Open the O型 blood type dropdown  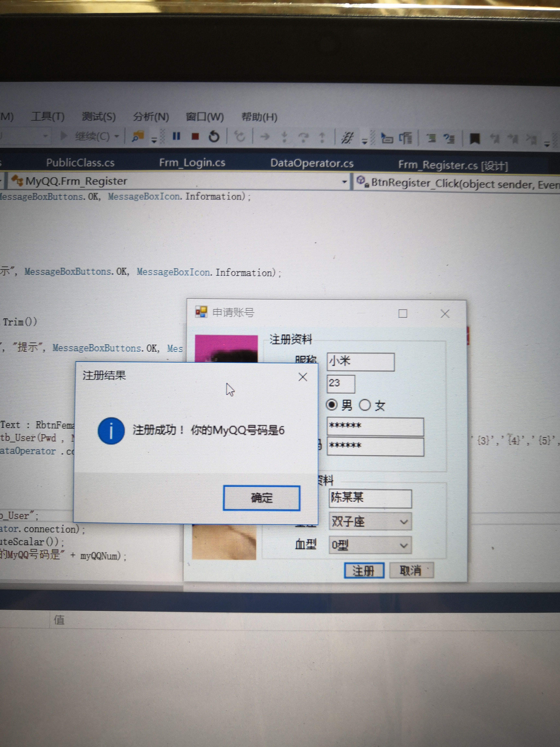[404, 546]
